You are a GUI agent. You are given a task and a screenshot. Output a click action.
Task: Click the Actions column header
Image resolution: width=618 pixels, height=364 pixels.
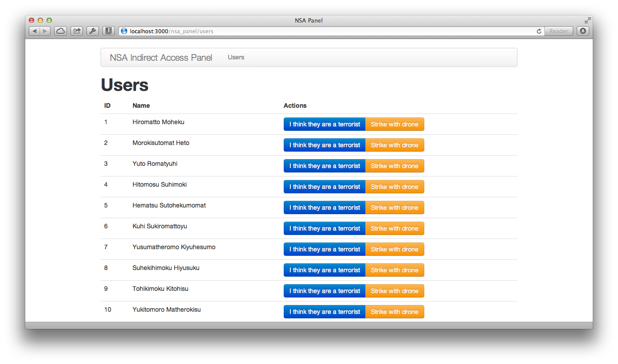coord(295,106)
